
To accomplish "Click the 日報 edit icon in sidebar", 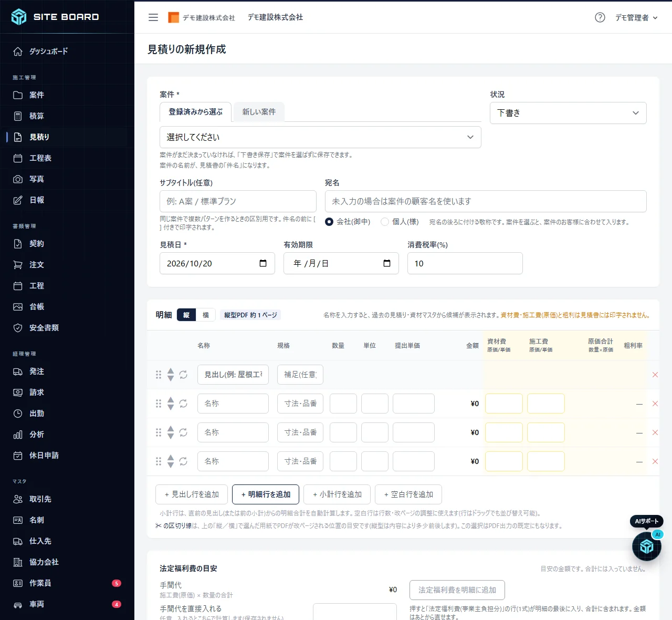I will [x=18, y=200].
